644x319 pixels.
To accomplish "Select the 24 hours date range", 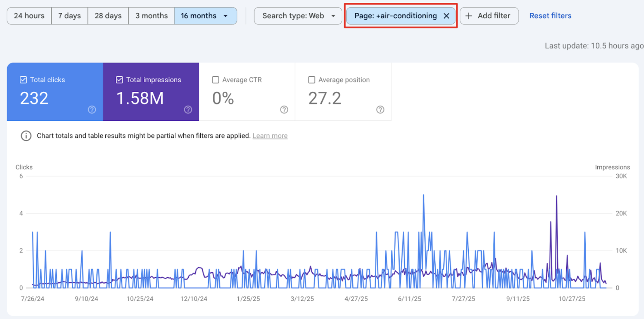I will pos(29,16).
